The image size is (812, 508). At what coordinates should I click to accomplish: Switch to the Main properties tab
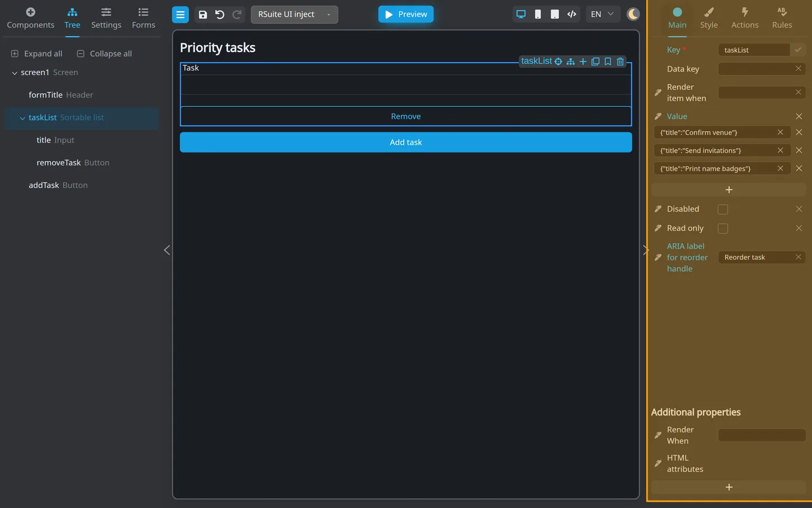tap(677, 19)
